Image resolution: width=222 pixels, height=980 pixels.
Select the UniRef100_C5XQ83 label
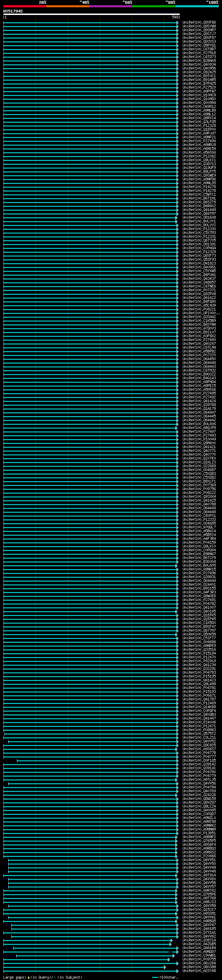pos(199,473)
